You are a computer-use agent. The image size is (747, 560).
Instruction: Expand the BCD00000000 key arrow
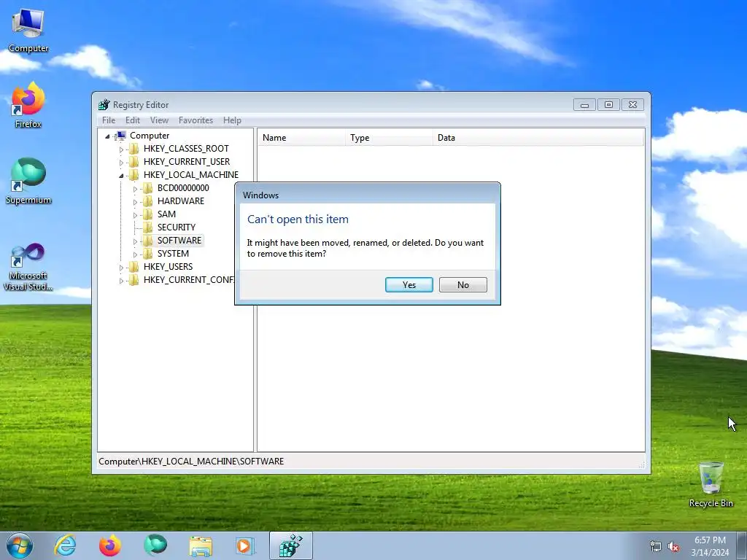pos(135,189)
